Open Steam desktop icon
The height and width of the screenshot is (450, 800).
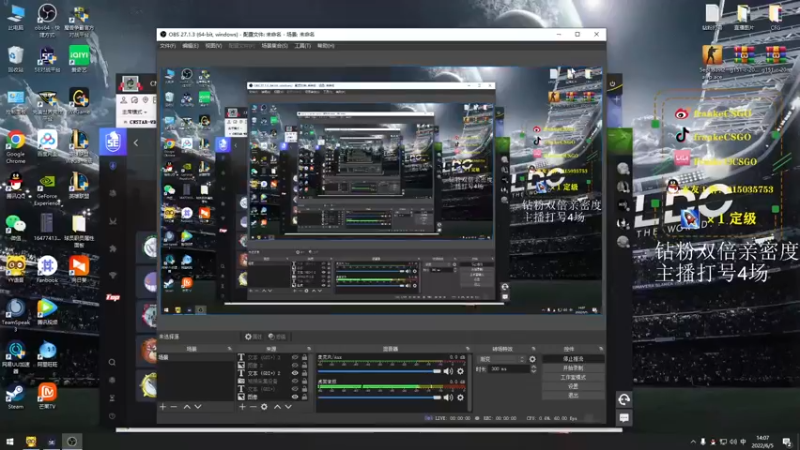(x=15, y=396)
